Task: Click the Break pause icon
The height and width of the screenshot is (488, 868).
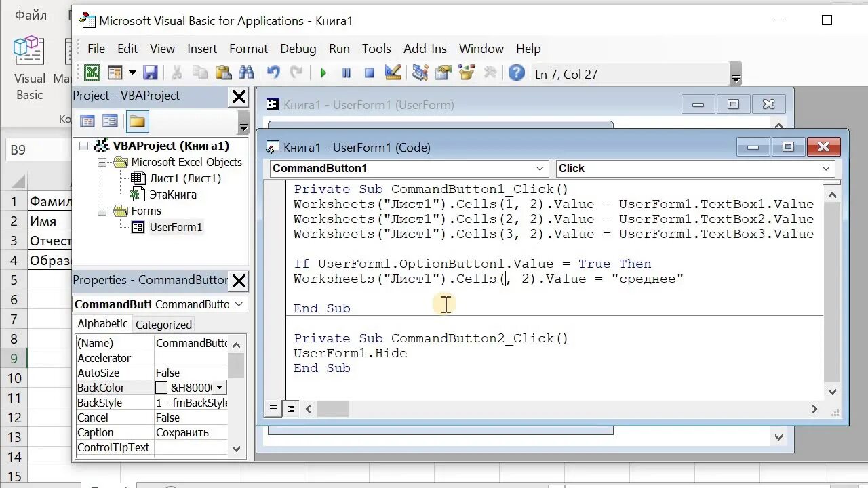Action: point(347,73)
